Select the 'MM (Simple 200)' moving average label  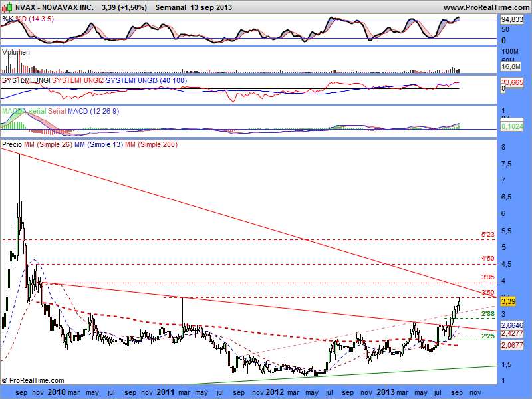(152, 144)
